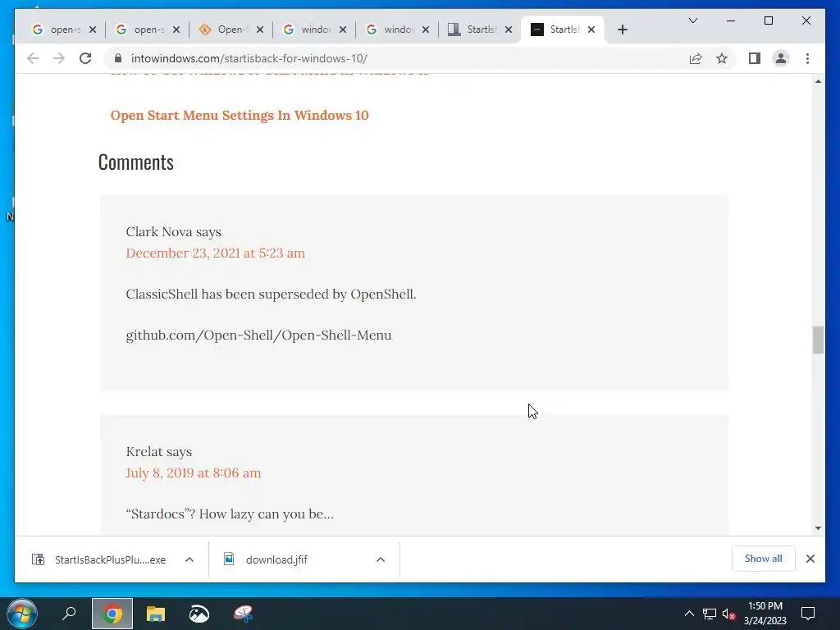This screenshot has height=630, width=840.
Task: Open network status tray icon
Action: [710, 614]
